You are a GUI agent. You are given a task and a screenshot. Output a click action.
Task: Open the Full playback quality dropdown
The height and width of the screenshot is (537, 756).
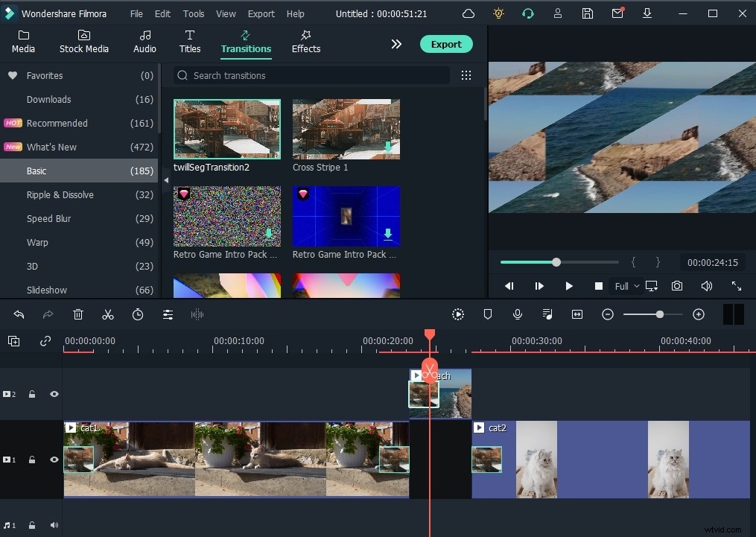tap(626, 285)
